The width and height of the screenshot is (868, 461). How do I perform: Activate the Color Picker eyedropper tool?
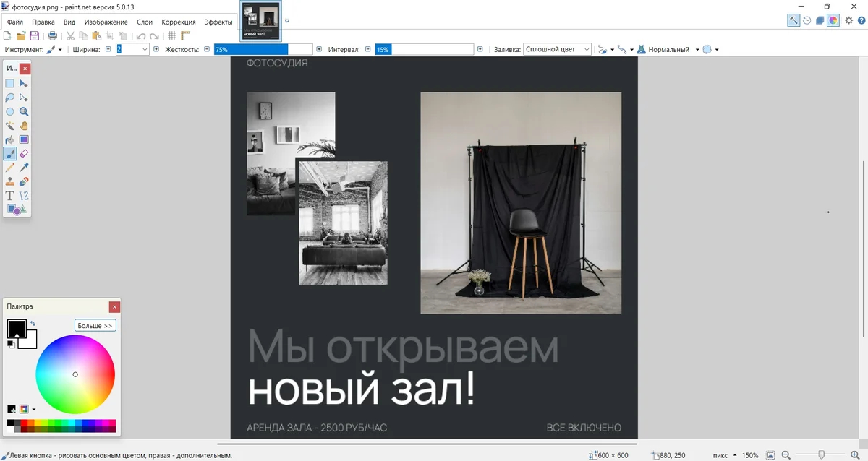tap(24, 168)
